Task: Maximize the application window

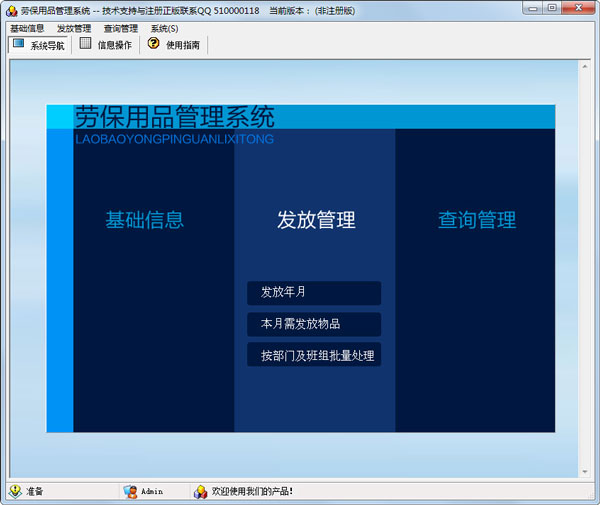Action: [552, 9]
